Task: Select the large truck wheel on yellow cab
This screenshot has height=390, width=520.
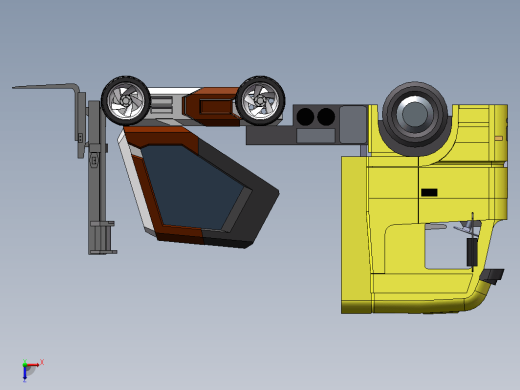Action: 415,115
